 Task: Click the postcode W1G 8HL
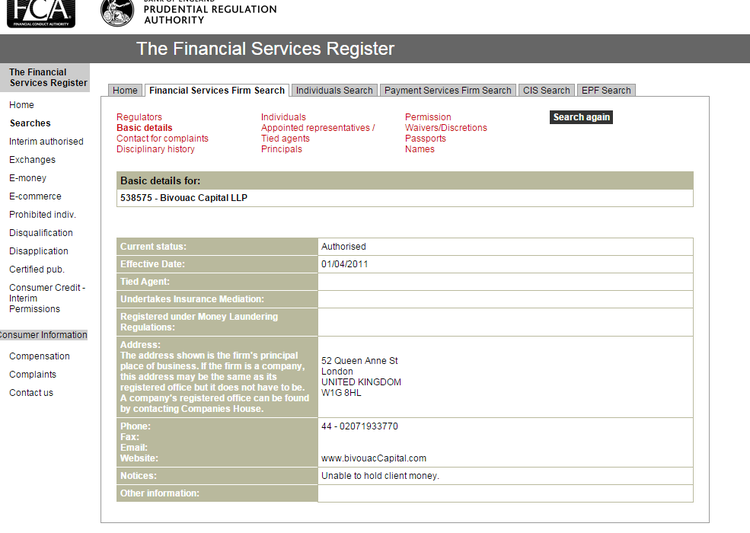(x=341, y=393)
